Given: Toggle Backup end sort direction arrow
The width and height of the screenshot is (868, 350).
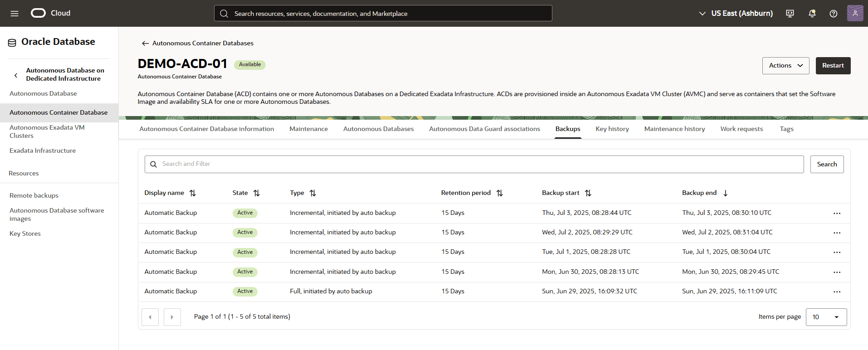Looking at the screenshot, I should pyautogui.click(x=726, y=193).
